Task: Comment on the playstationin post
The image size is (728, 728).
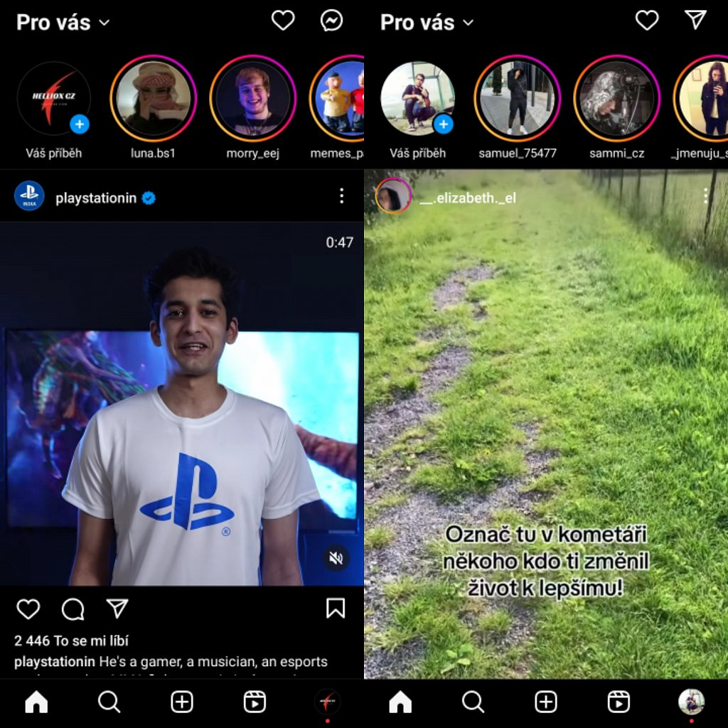Action: 73,609
